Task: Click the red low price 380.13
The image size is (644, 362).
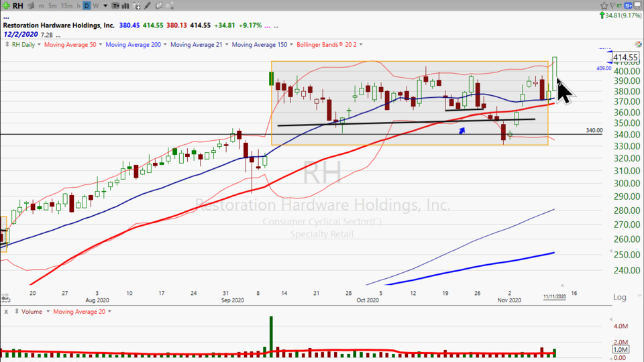Action: tap(176, 25)
